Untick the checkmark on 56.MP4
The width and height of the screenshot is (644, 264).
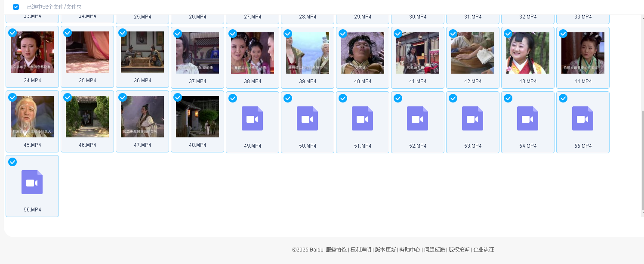tap(12, 162)
